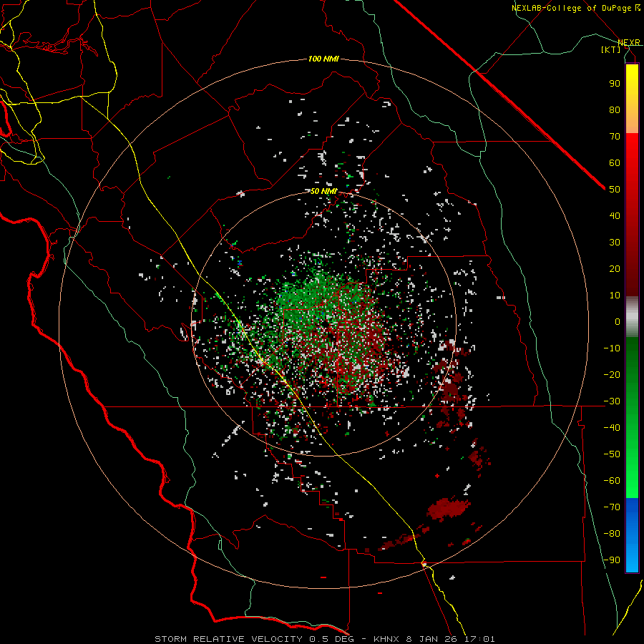Click the -40 value on velocity scale

612,428
